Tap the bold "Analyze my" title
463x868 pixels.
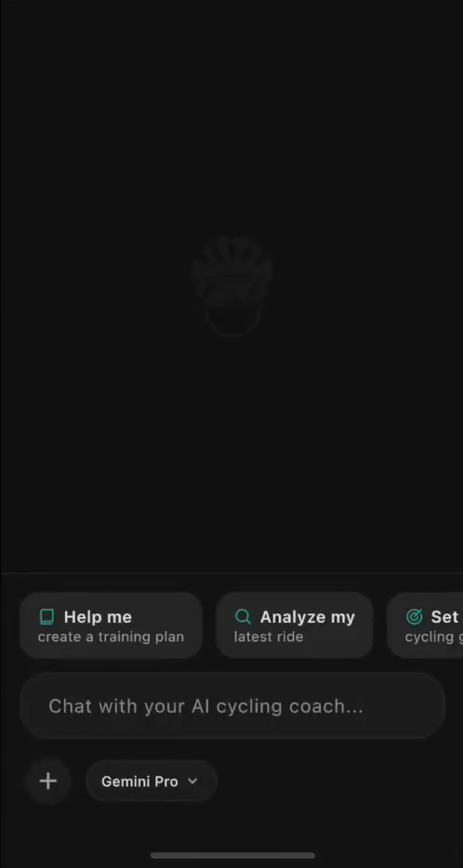(x=308, y=617)
